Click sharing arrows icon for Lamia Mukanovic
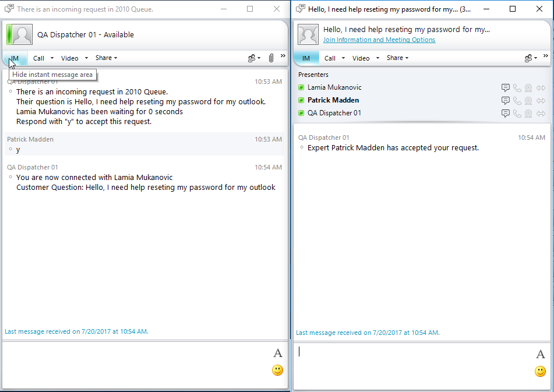The height and width of the screenshot is (392, 554). point(541,87)
